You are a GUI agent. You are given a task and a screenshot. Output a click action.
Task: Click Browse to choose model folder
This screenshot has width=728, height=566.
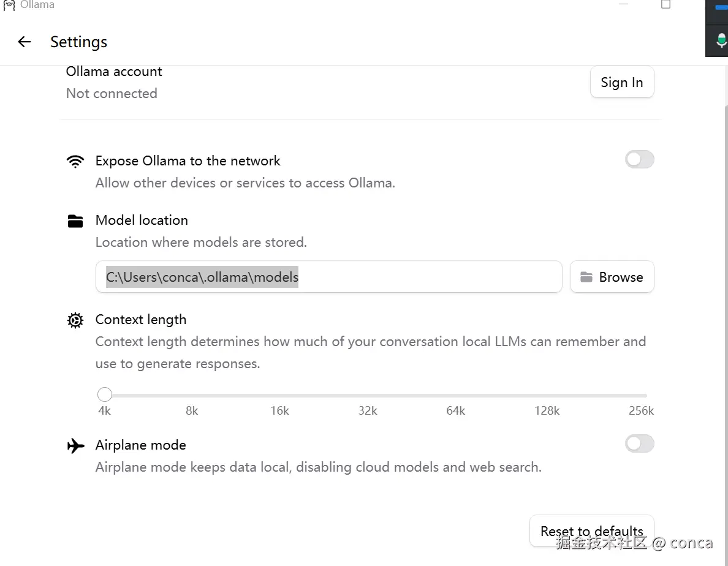point(612,277)
